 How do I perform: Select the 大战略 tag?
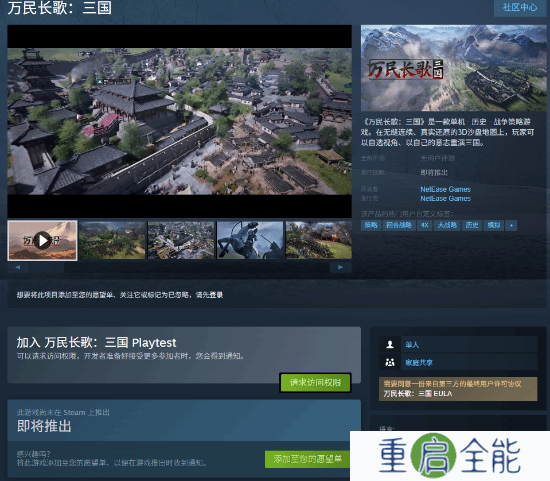[447, 225]
